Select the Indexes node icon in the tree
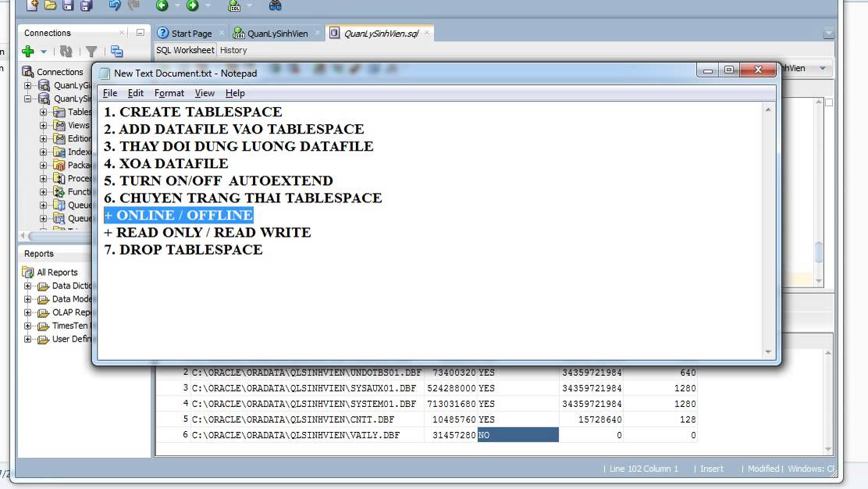The width and height of the screenshot is (868, 489). [59, 152]
